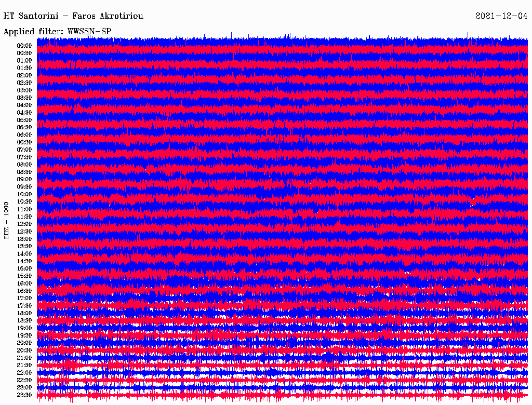Click the date 2021-12-04
532x405 pixels.
[x=501, y=16]
